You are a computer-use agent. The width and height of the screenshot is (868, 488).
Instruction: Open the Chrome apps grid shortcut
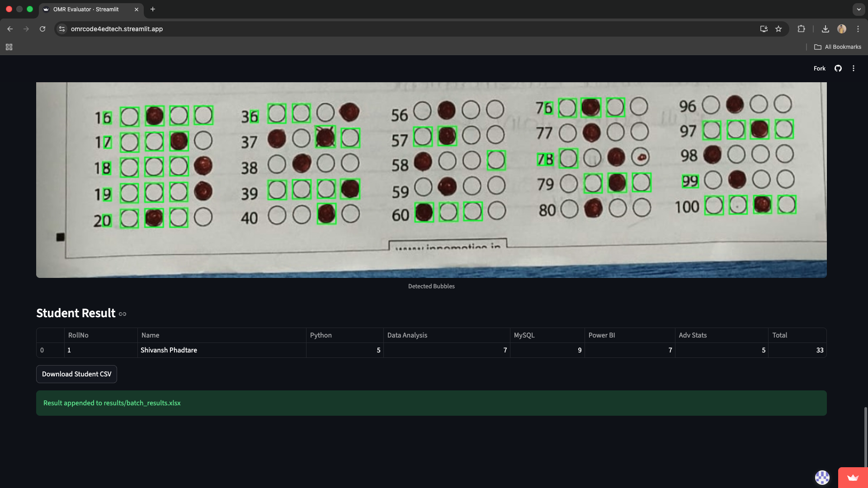point(9,47)
